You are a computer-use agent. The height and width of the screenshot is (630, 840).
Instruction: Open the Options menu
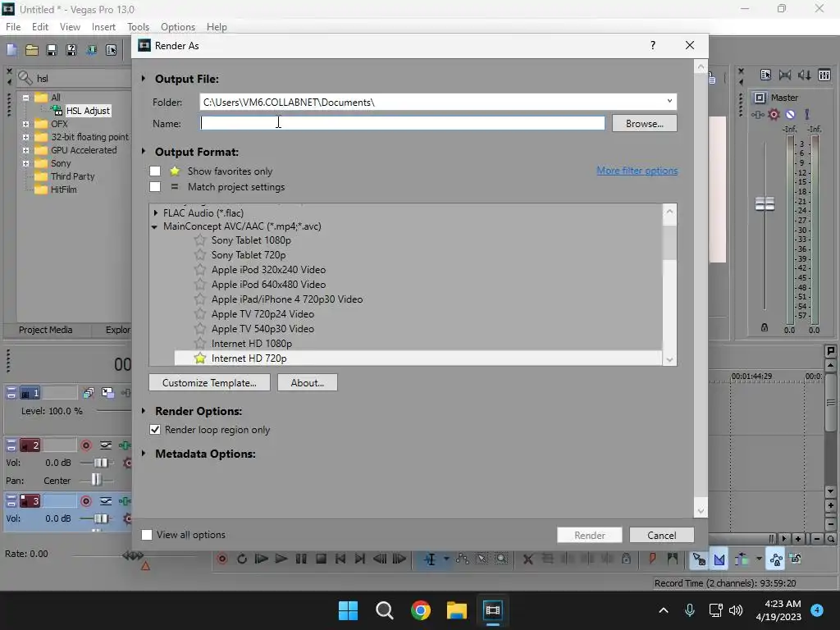[178, 27]
